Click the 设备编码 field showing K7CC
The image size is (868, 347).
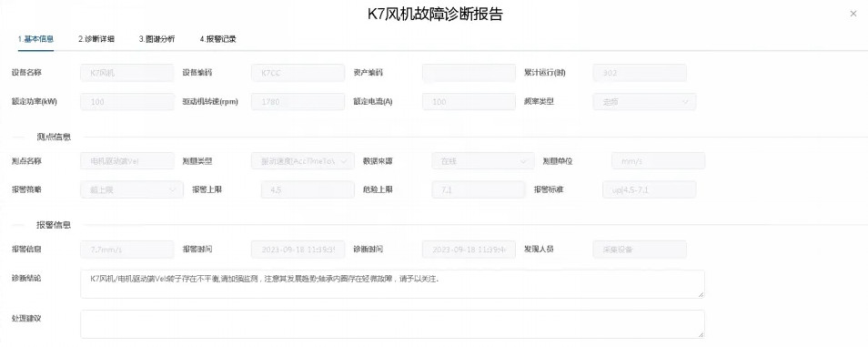pos(298,73)
